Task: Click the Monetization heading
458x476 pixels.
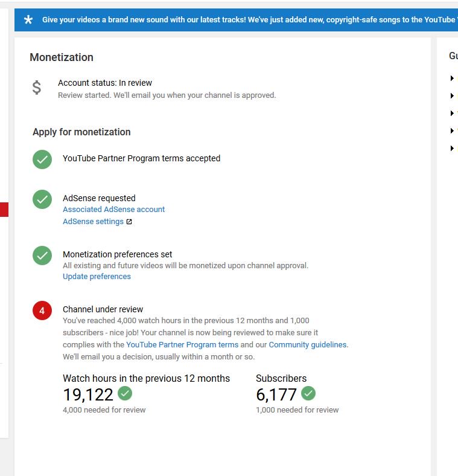Action: pos(62,57)
